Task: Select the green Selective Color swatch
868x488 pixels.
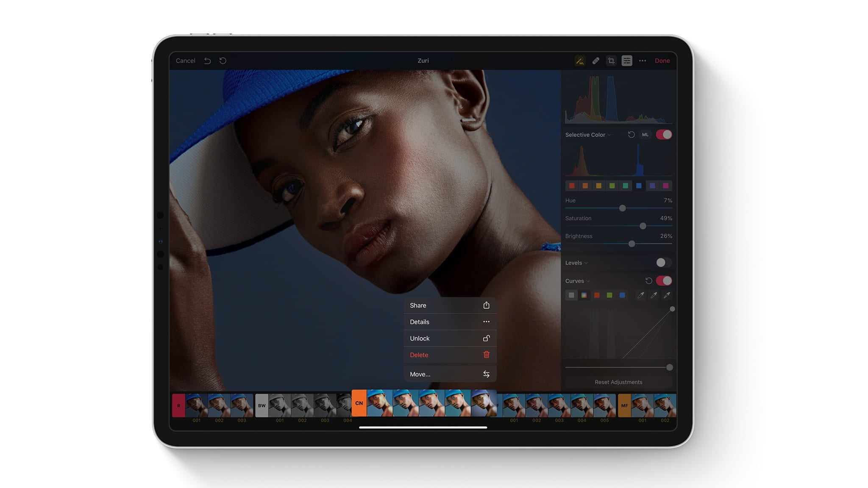Action: pos(612,186)
